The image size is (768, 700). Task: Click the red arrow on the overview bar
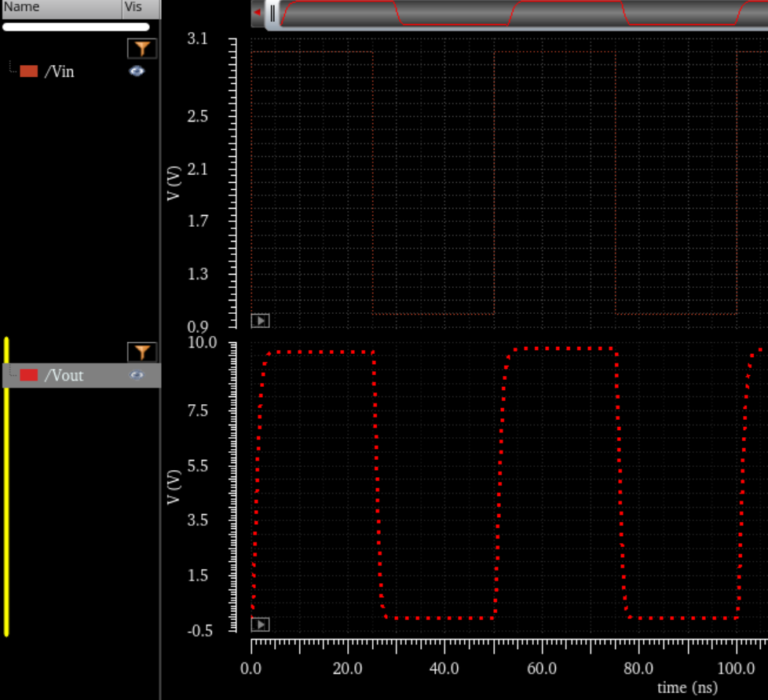[257, 13]
